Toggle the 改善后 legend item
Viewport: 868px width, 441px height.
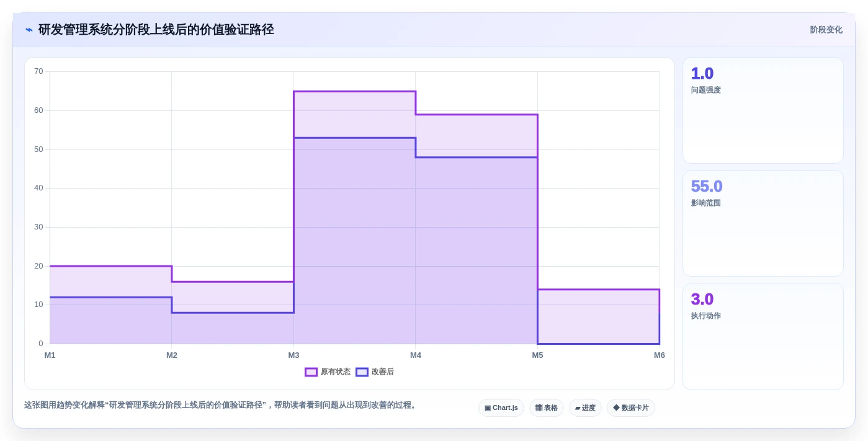pos(375,372)
